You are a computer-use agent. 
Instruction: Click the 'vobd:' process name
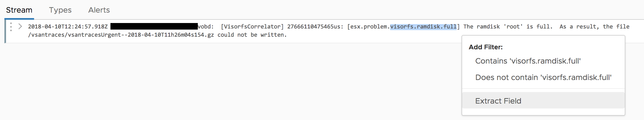(x=206, y=27)
